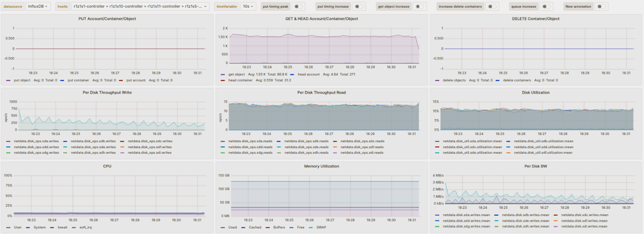Open the InfluxDB datasource dropdown
The image size is (644, 234).
(x=38, y=6)
